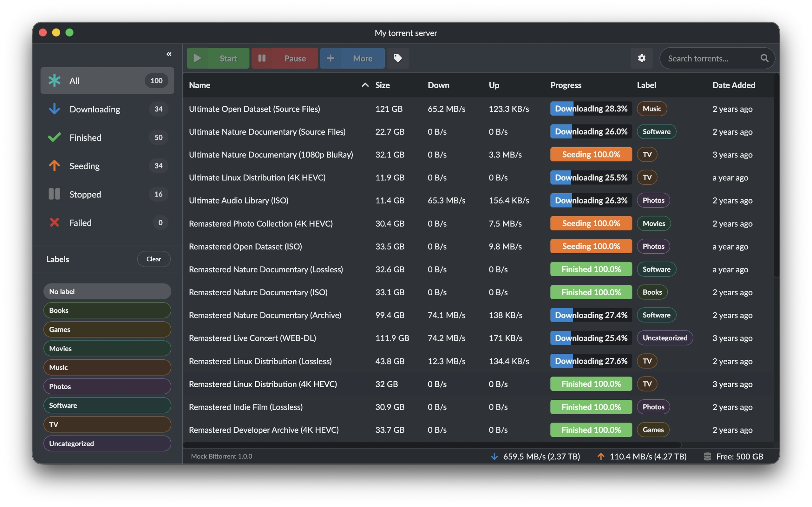Toggle the No label filter
This screenshot has width=812, height=507.
click(107, 291)
